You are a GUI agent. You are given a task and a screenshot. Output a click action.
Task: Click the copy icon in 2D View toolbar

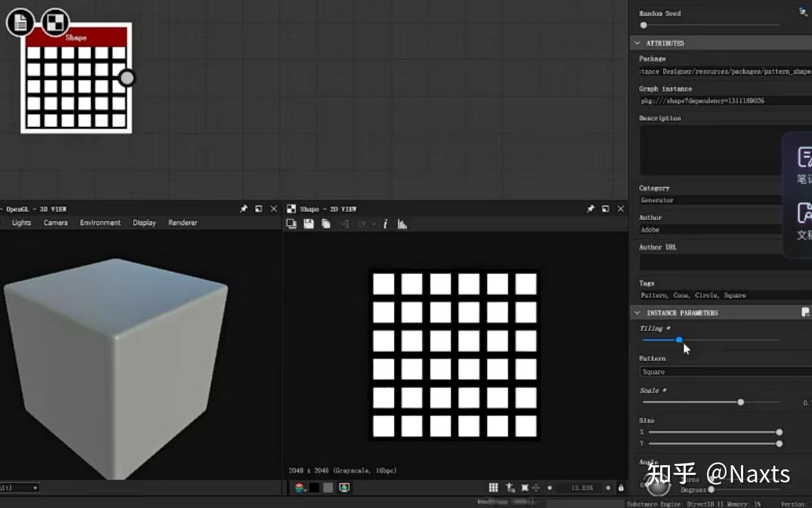click(x=326, y=224)
